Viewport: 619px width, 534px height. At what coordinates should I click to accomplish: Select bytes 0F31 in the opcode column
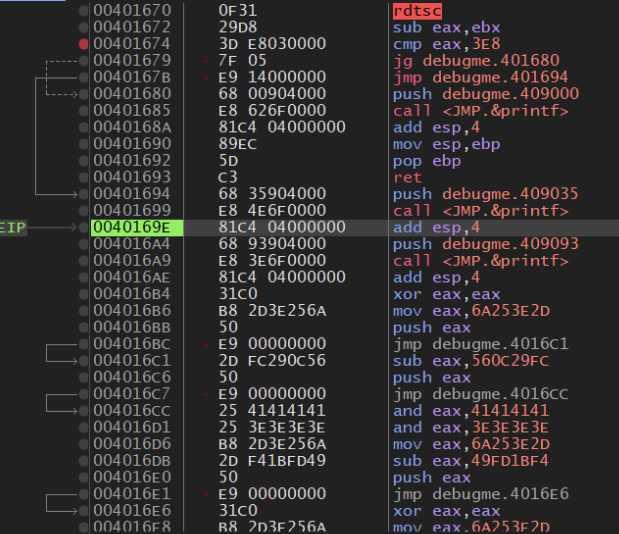click(x=238, y=11)
